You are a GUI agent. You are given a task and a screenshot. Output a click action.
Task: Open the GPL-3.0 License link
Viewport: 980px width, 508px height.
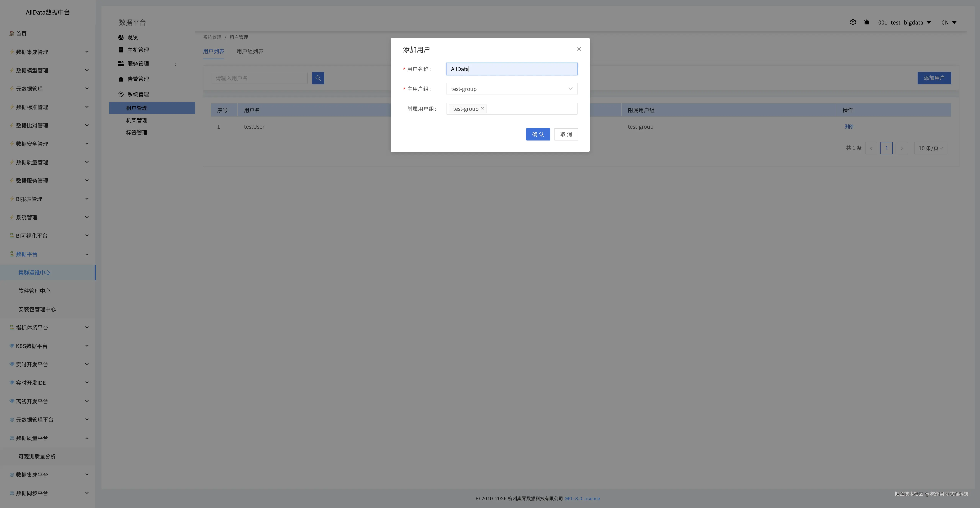(582, 498)
